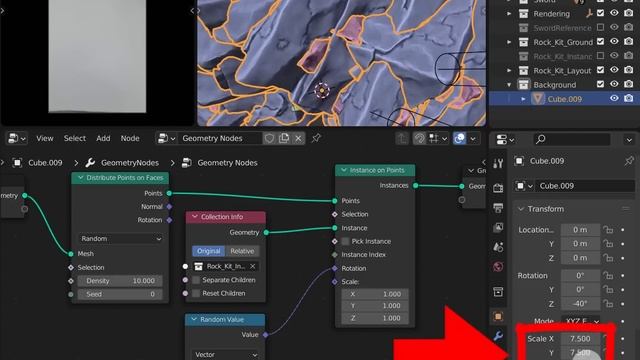Lock Rotation Z transform
640x360 pixels.
tap(608, 304)
